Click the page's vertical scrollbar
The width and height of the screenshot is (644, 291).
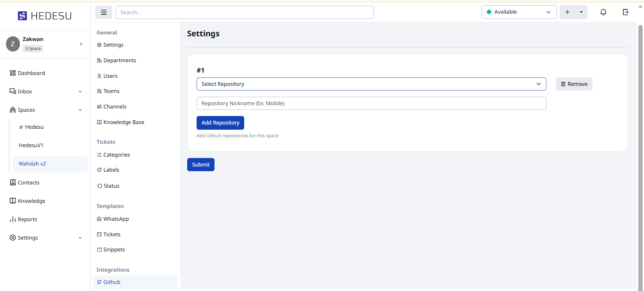click(x=640, y=141)
